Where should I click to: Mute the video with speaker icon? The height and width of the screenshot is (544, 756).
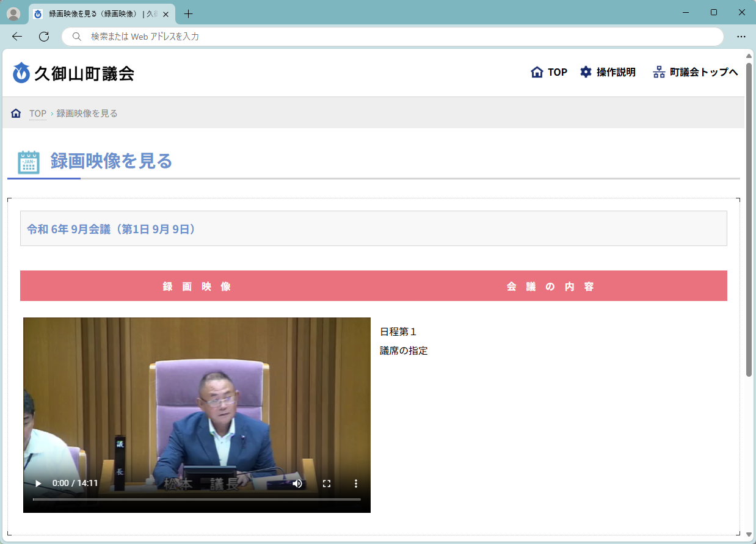point(297,483)
